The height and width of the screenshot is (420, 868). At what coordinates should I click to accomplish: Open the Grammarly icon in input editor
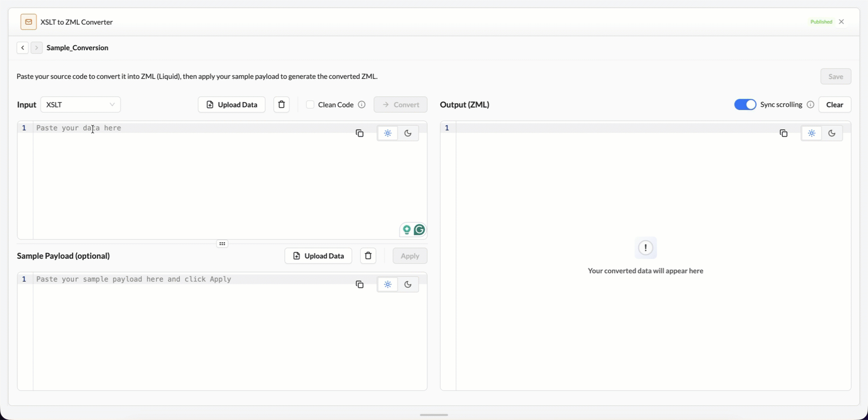(419, 230)
